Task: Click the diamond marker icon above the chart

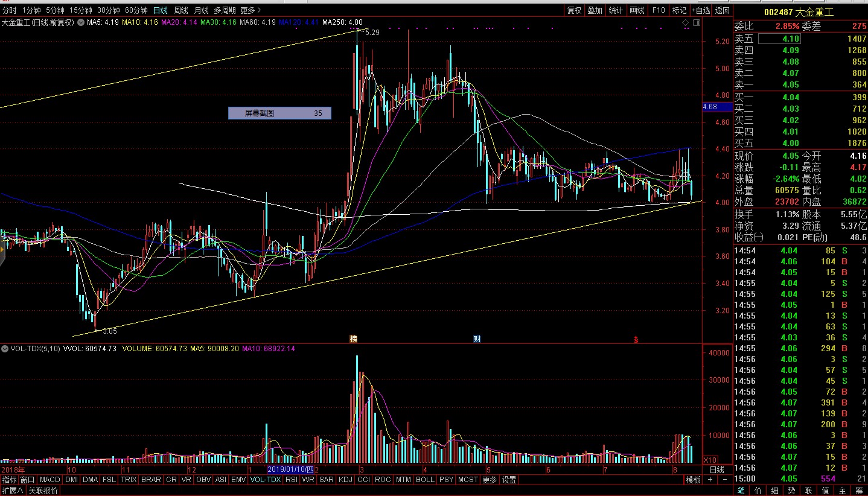Action: pos(685,23)
